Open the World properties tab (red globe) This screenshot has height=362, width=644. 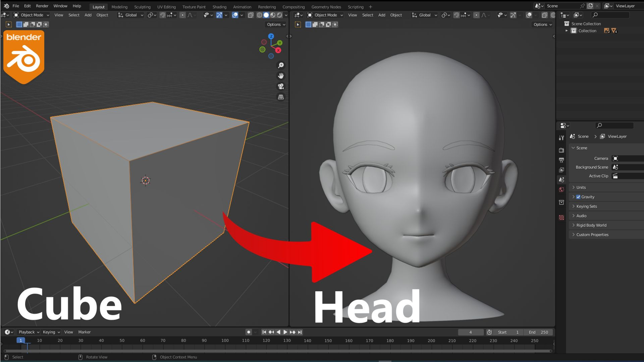point(561,190)
